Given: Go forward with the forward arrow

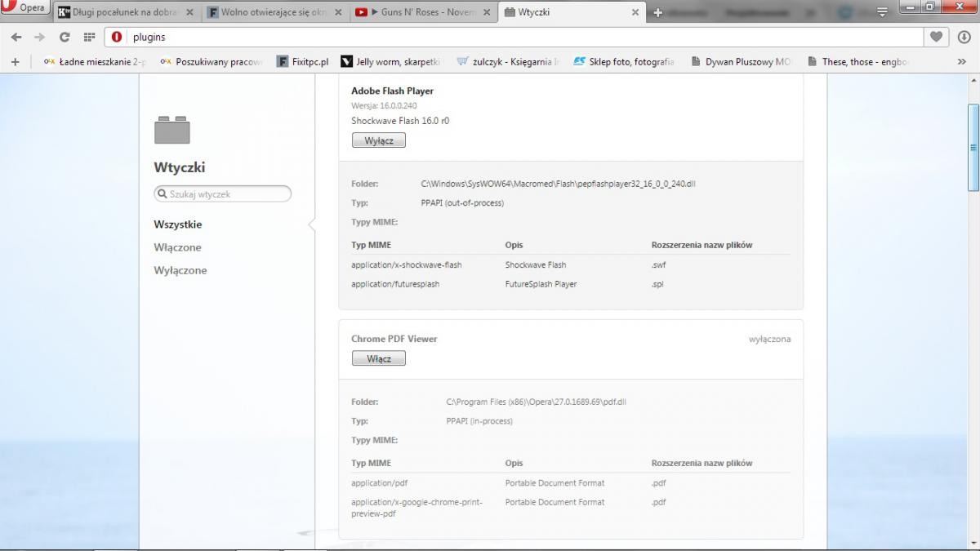Looking at the screenshot, I should pyautogui.click(x=39, y=37).
